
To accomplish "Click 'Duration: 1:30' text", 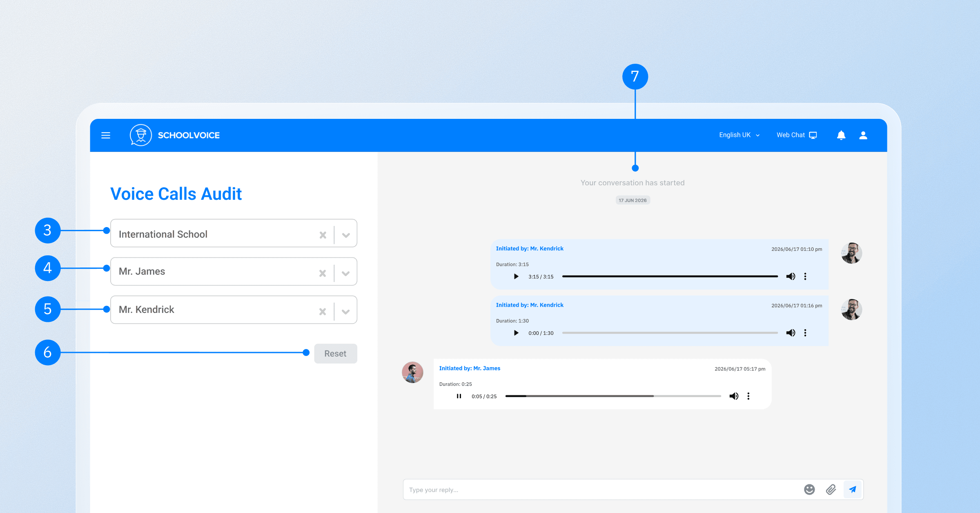I will coord(512,321).
